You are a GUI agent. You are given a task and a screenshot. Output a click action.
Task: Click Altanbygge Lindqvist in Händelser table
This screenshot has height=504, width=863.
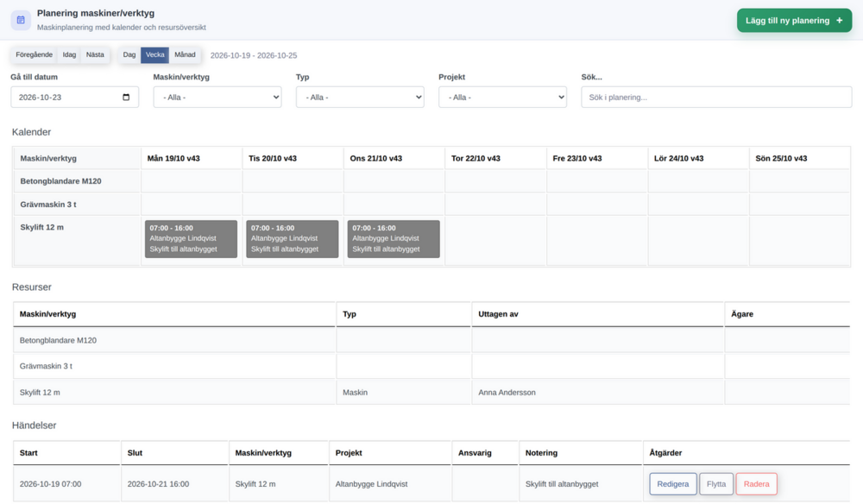[371, 484]
